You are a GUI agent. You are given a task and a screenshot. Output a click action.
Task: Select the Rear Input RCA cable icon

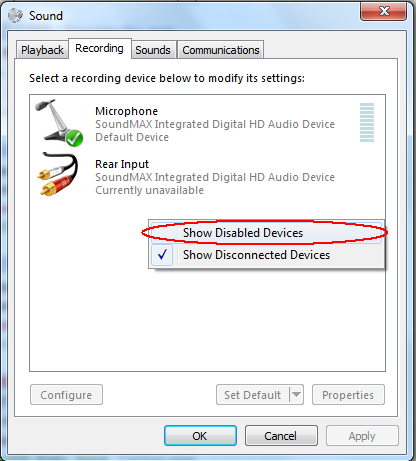coord(58,174)
